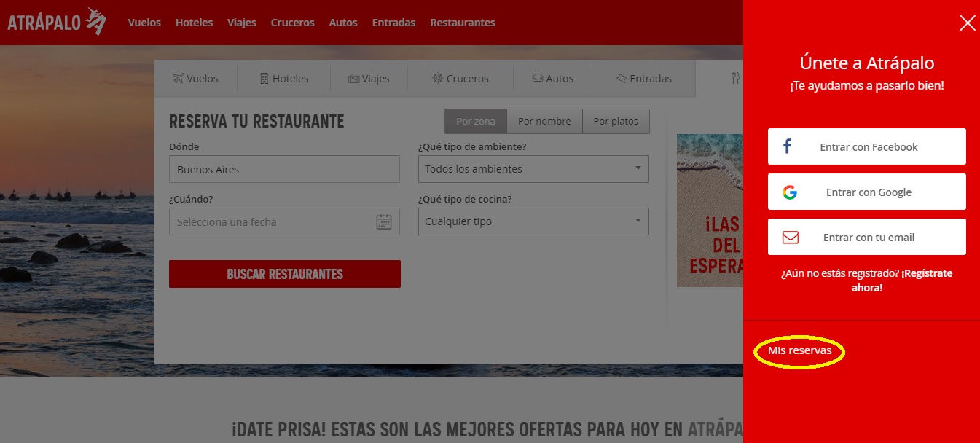
Task: Click Entrar con Google button
Action: pyautogui.click(x=867, y=192)
